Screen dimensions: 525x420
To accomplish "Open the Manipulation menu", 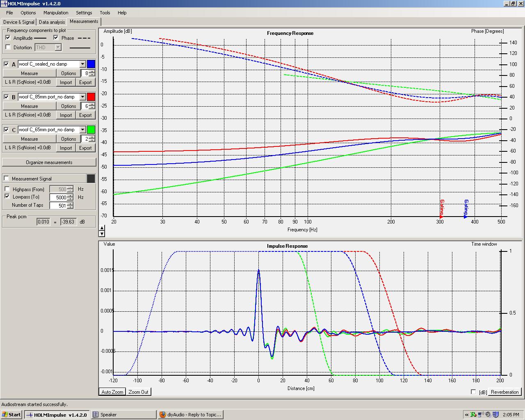I will 56,13.
